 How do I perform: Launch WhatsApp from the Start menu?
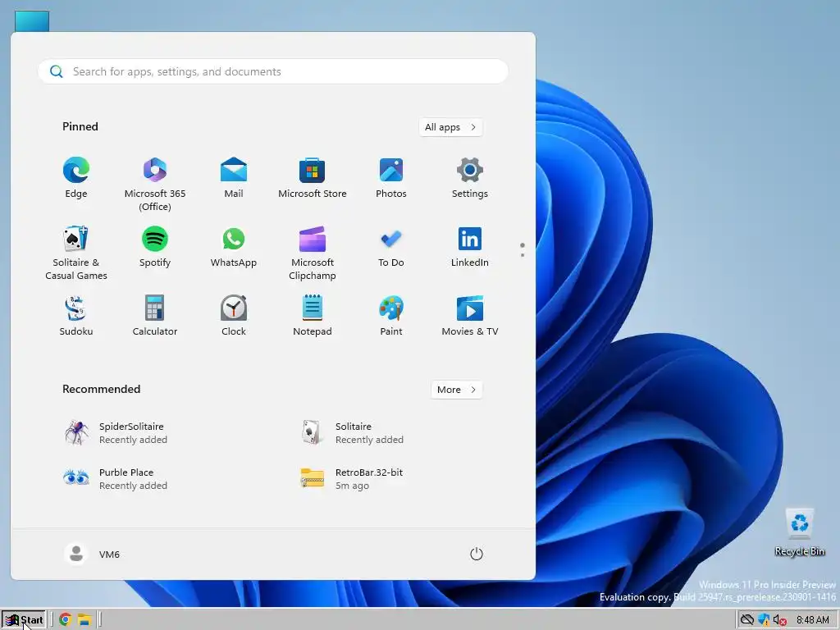pyautogui.click(x=234, y=246)
